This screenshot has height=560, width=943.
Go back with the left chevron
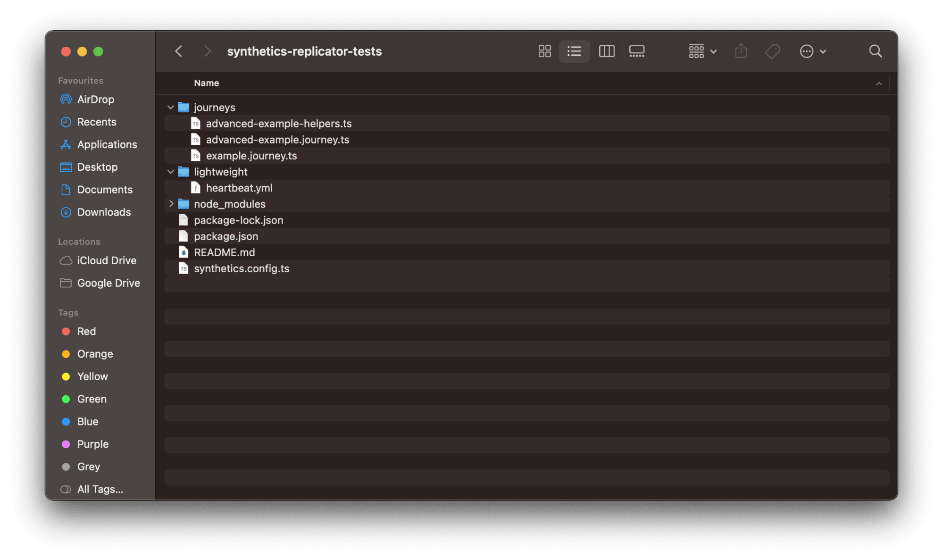coord(179,51)
